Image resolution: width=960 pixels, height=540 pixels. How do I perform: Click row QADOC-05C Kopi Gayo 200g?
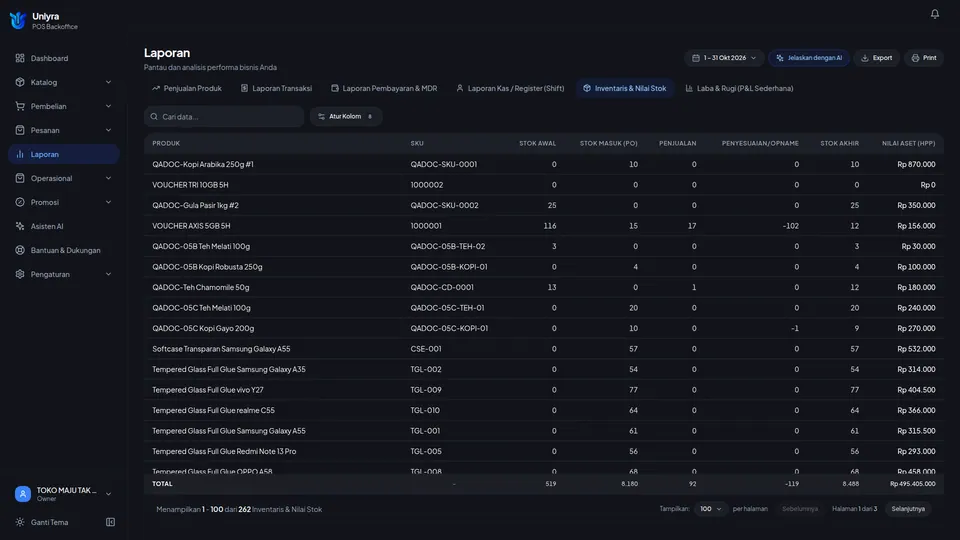544,328
